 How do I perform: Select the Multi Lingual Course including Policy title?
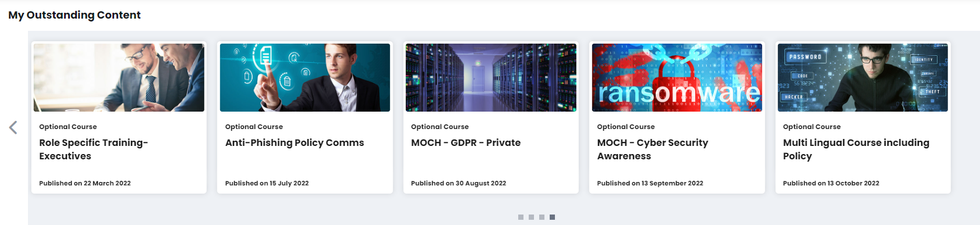856,149
